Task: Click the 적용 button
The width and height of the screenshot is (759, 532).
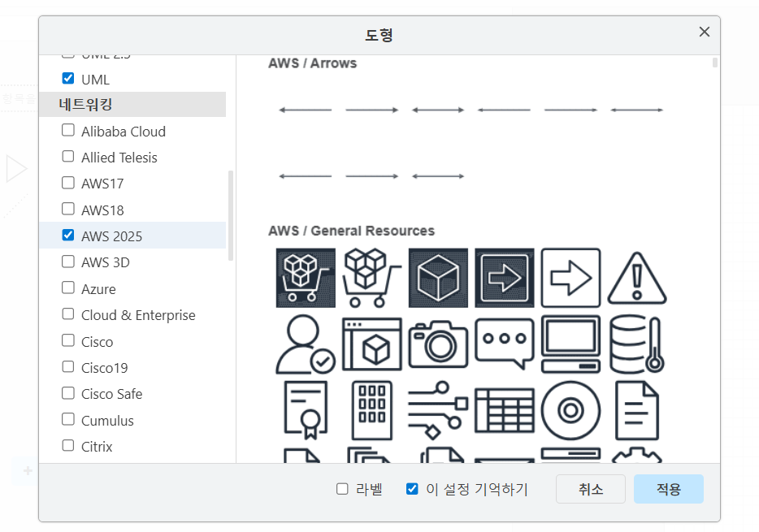Action: pyautogui.click(x=669, y=489)
